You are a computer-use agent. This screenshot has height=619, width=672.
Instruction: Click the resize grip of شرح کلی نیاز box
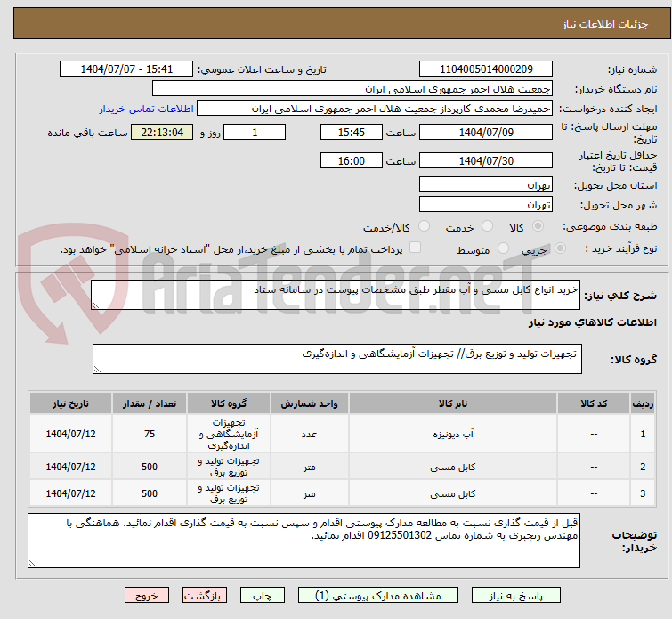(x=95, y=305)
